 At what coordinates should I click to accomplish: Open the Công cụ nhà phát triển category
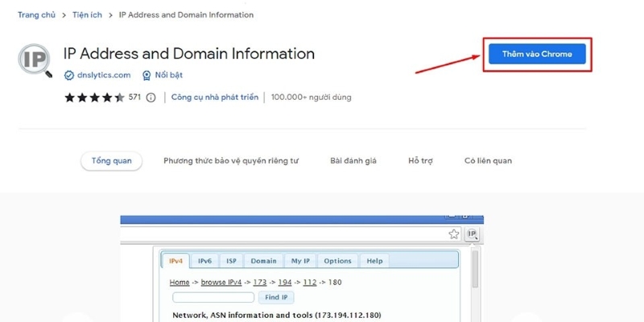click(215, 97)
